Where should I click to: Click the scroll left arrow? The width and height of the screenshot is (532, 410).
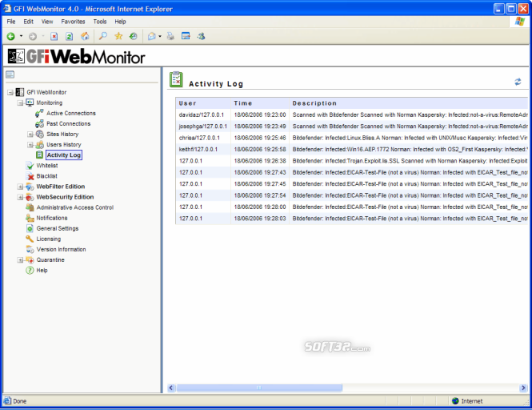[x=171, y=388]
